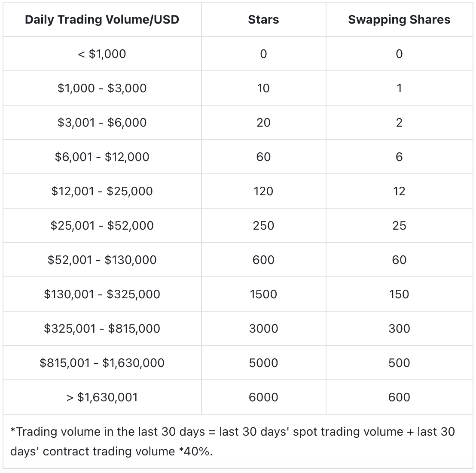476x473 pixels.
Task: Click the $815,001 - $1,630,000 cell
Action: coord(102,363)
